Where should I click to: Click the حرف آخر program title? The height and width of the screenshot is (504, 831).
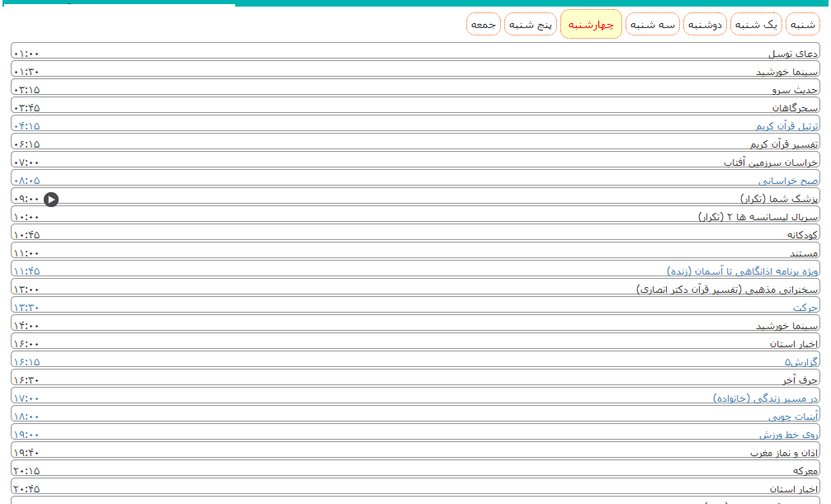[x=800, y=380]
